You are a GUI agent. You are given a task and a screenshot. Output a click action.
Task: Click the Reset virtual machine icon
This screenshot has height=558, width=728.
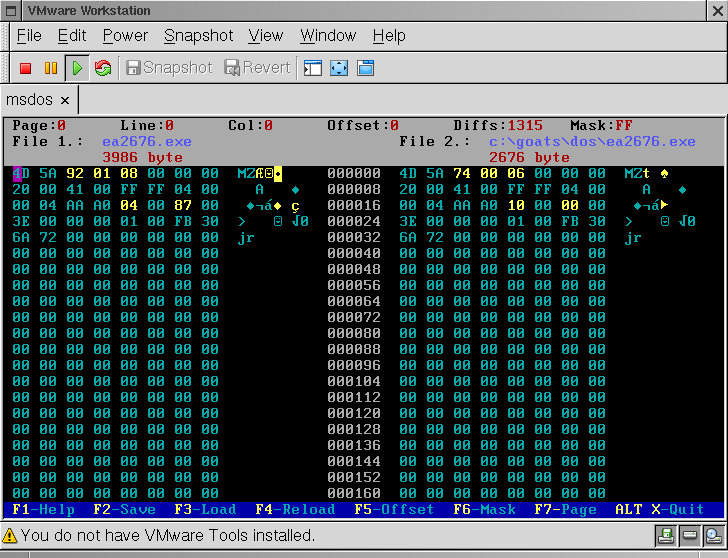tap(103, 68)
